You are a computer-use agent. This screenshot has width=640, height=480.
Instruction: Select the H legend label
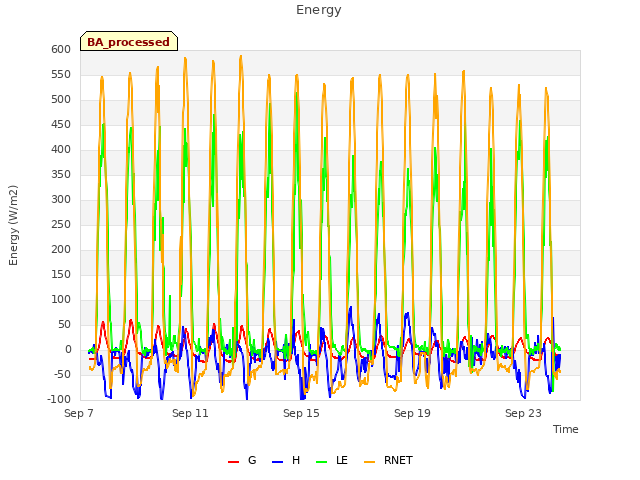pyautogui.click(x=296, y=460)
